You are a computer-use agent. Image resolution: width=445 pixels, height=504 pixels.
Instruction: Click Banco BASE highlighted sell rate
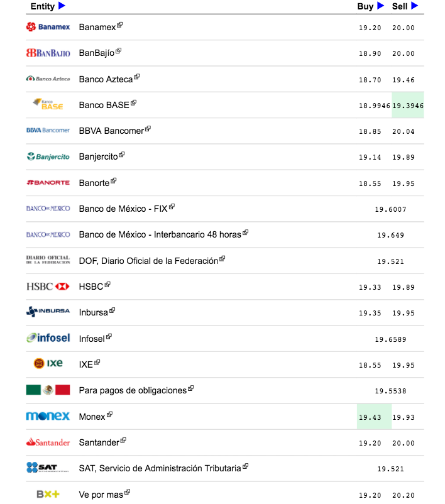click(407, 106)
